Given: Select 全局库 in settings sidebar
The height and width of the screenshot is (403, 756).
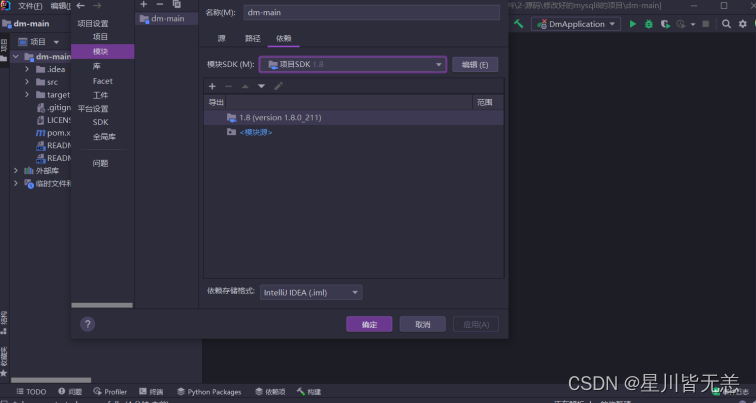Looking at the screenshot, I should 104,137.
